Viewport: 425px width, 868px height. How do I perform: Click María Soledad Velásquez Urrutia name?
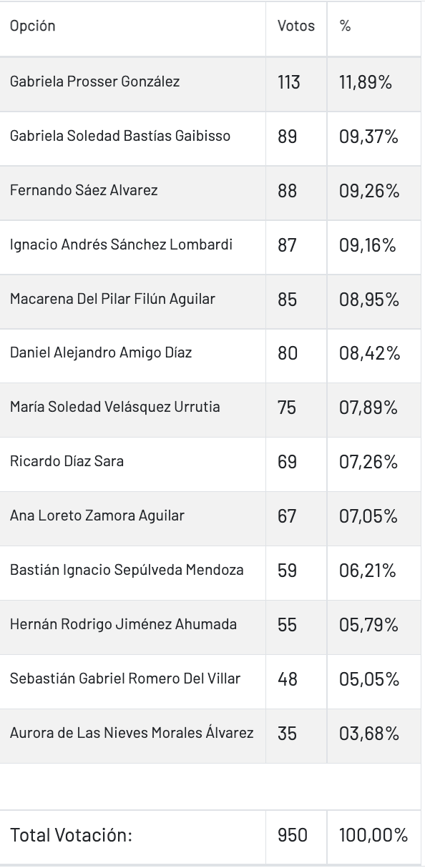point(115,407)
